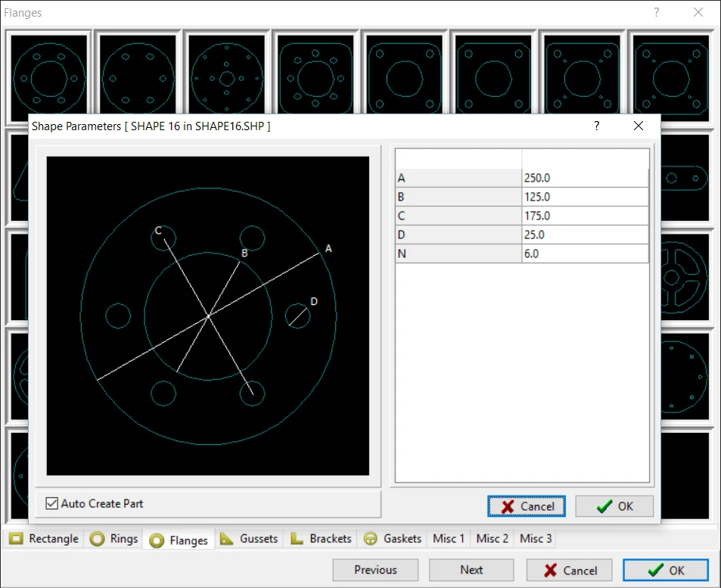Select the row label N in parameters table
Screen dimensions: 721x588
coord(458,254)
